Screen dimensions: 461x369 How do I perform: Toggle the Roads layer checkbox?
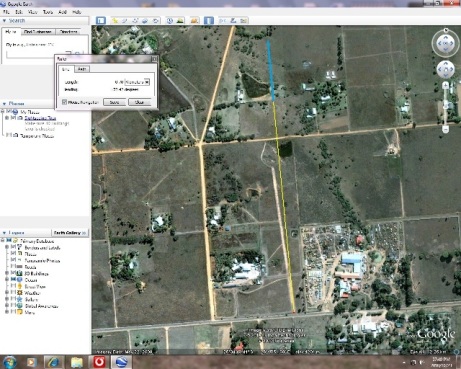[x=13, y=267]
